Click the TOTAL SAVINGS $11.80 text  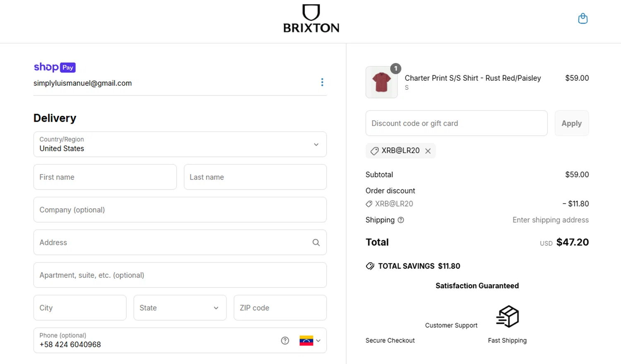(x=419, y=266)
